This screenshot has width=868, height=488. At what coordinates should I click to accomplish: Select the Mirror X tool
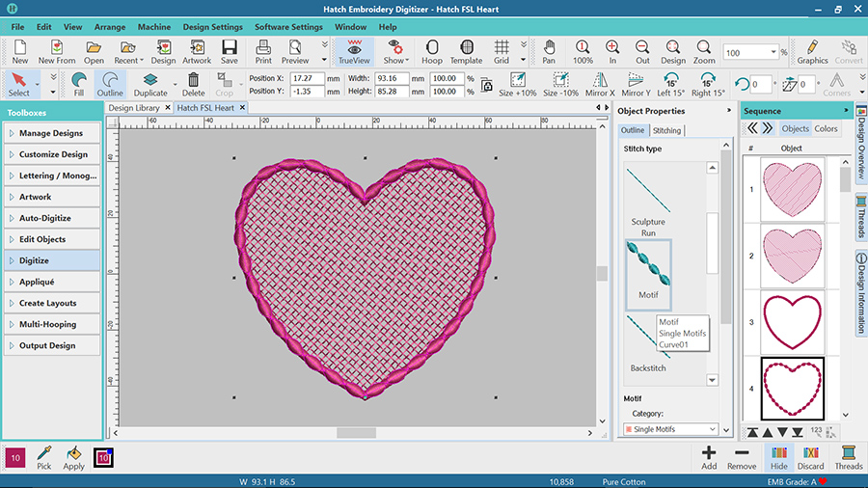(x=599, y=84)
